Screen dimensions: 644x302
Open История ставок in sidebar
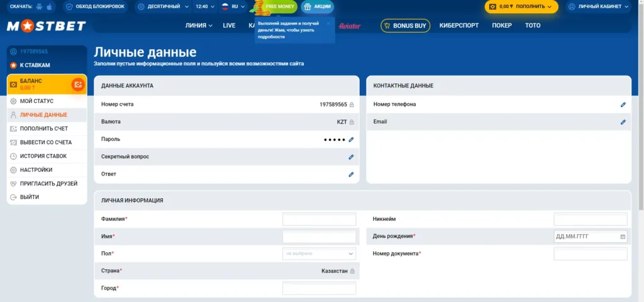coord(47,156)
